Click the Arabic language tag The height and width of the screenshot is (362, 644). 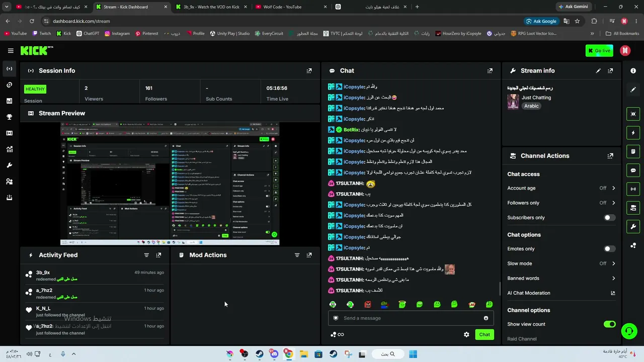tap(531, 106)
